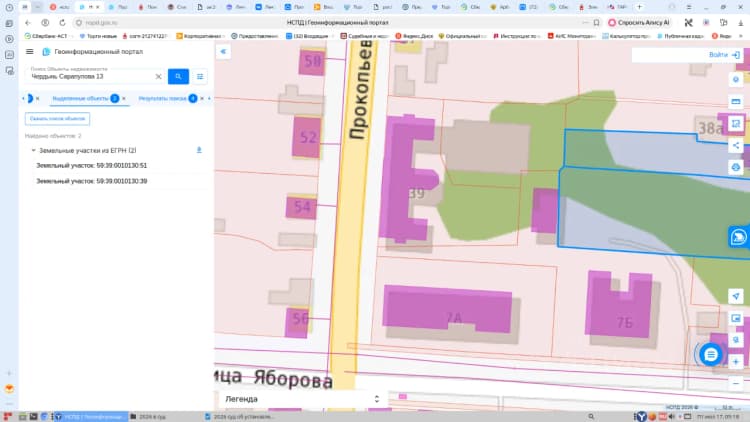Clear the search field with the X icon

point(158,77)
